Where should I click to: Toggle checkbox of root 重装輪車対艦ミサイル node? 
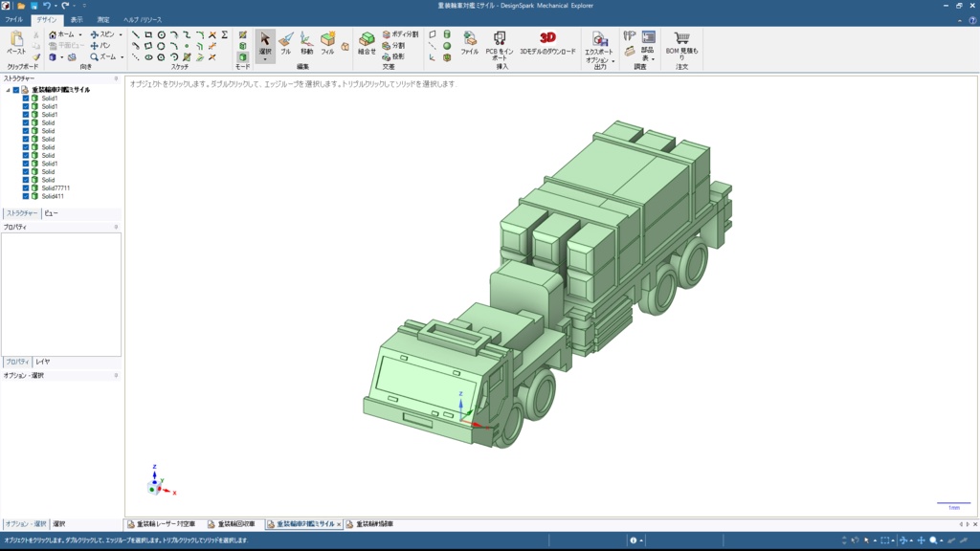(16, 90)
